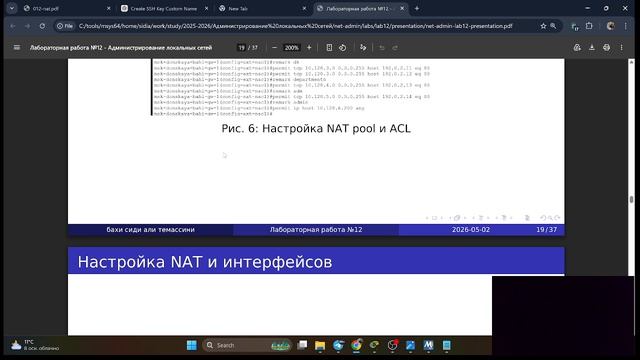640x360 pixels.
Task: Click the PDF vertical scrollbar thumb
Action: [x=631, y=199]
